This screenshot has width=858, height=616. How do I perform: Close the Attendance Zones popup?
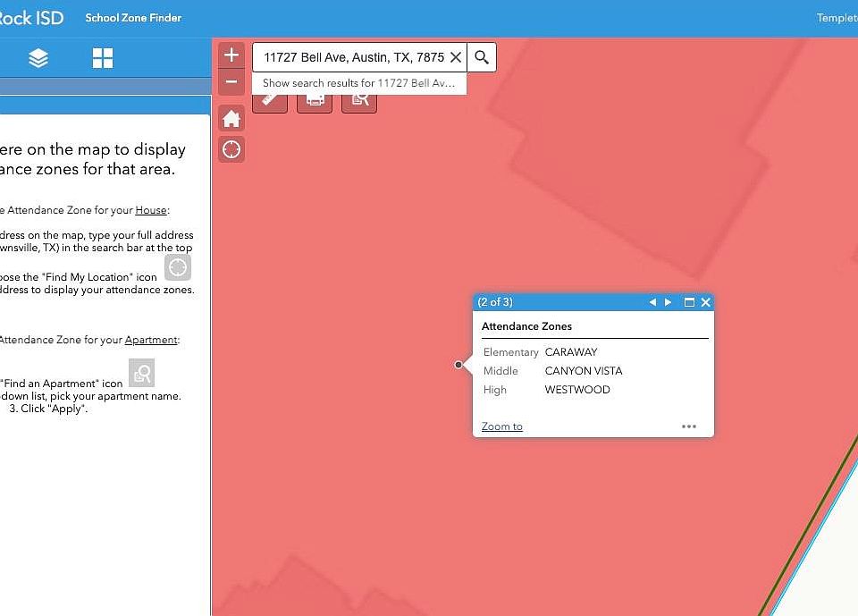coord(706,302)
